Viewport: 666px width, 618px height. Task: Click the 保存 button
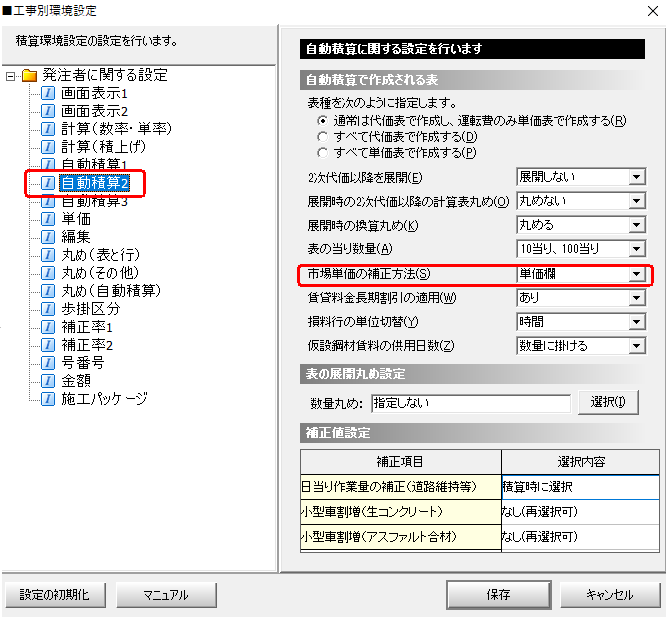click(499, 595)
